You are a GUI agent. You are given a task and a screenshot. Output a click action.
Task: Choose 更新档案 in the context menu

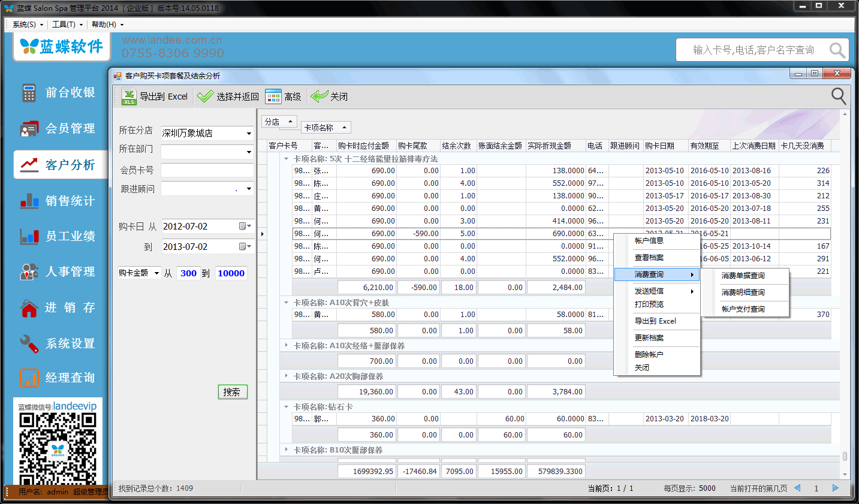(x=658, y=338)
